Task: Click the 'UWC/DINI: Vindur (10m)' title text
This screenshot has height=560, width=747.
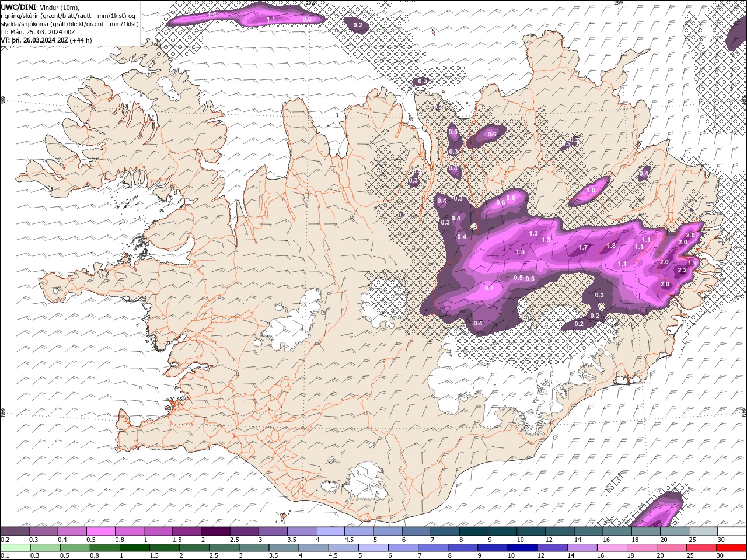Action: 40,7
